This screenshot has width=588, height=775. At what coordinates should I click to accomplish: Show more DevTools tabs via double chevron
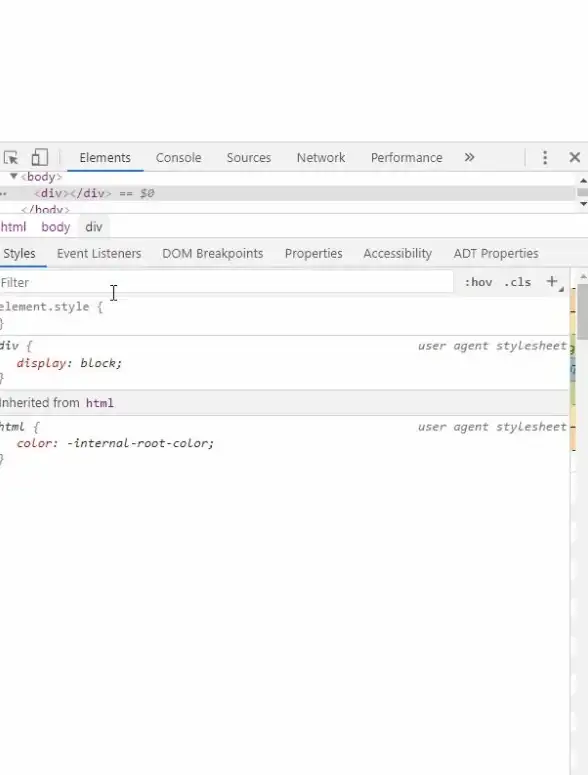469,157
